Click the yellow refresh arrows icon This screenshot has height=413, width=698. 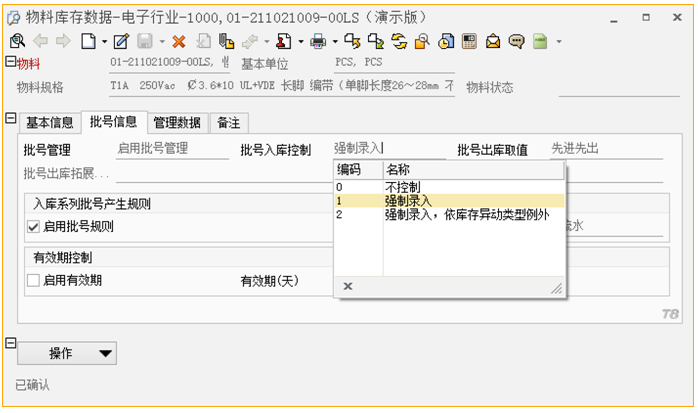pos(399,41)
